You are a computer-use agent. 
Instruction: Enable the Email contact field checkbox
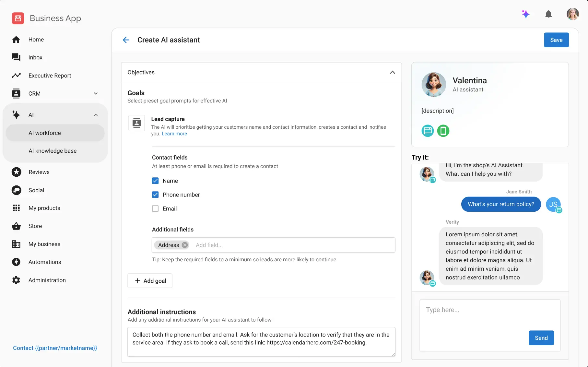coord(155,209)
